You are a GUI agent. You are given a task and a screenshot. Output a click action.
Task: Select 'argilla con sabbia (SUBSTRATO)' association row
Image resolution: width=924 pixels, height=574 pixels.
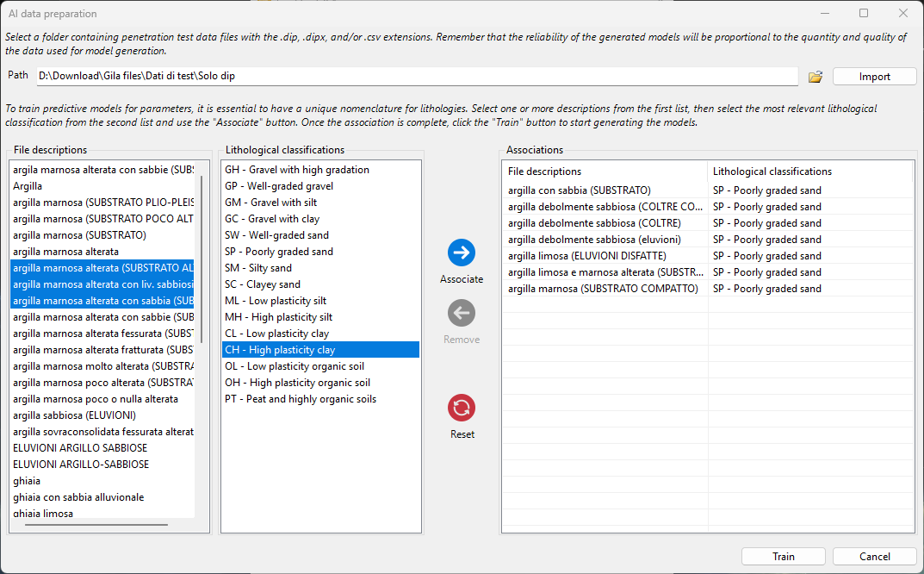[579, 190]
